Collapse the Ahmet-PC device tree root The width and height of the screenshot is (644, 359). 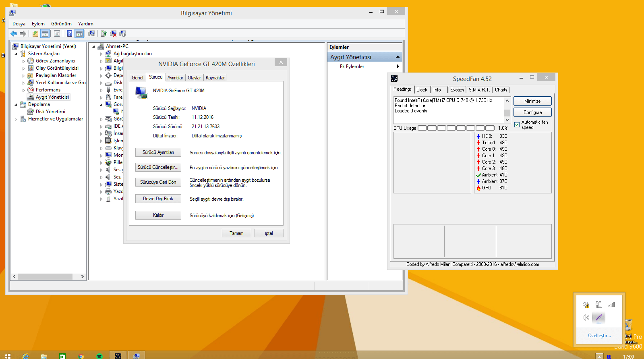point(93,47)
